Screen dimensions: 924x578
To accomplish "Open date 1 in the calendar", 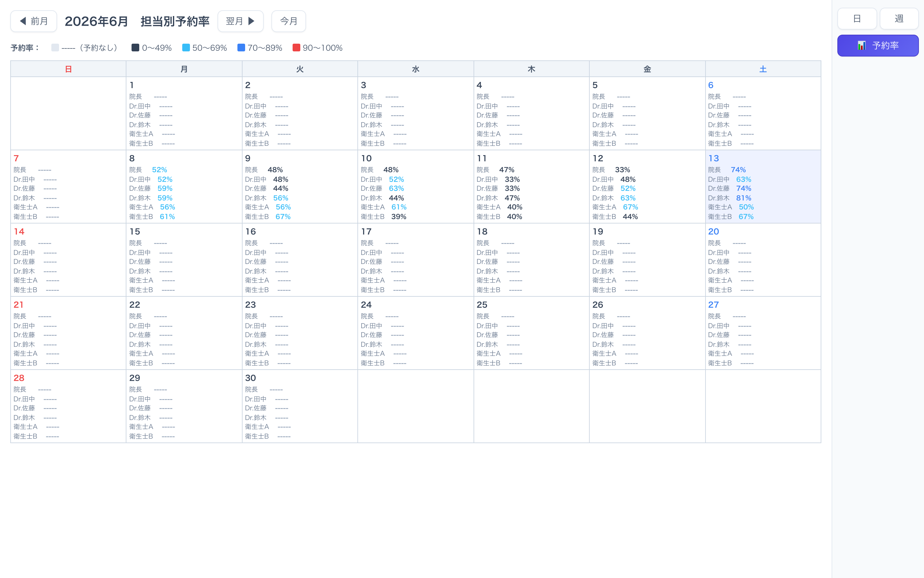I will 184,114.
